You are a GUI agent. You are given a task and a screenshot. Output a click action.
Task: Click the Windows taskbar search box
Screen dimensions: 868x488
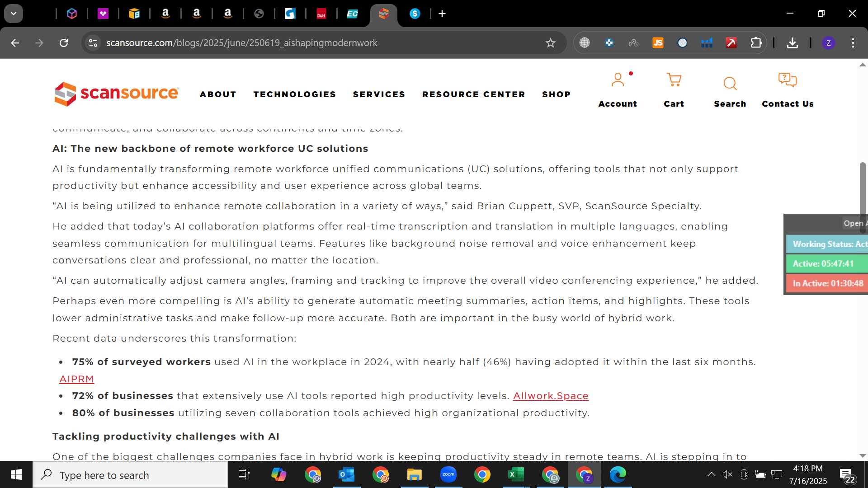130,474
